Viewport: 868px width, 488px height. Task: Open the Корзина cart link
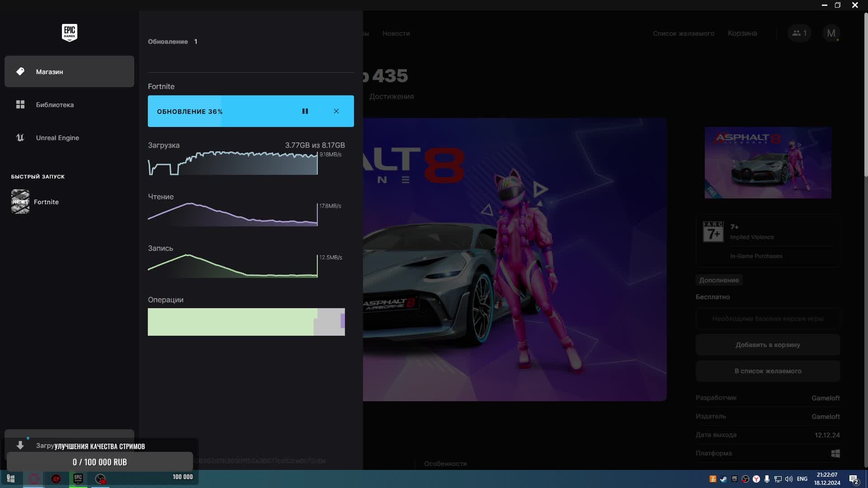click(x=742, y=33)
